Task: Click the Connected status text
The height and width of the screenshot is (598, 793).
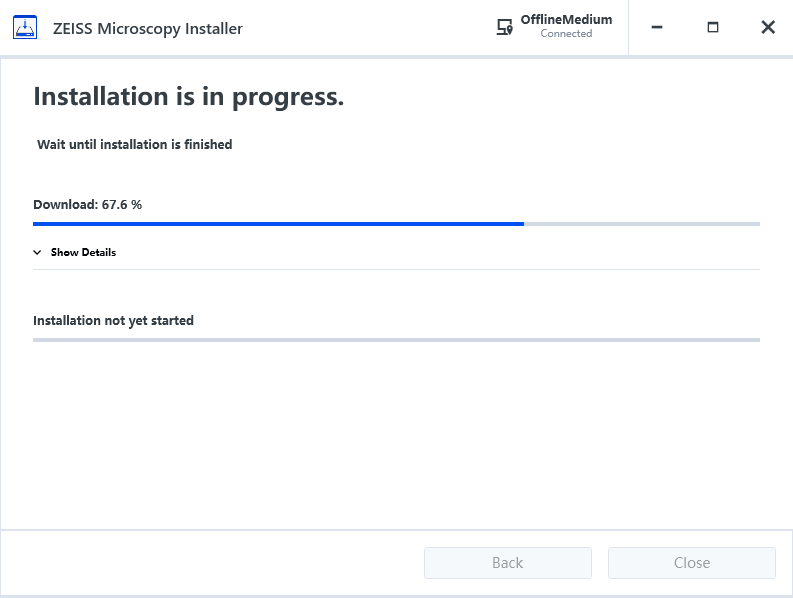Action: pyautogui.click(x=566, y=34)
